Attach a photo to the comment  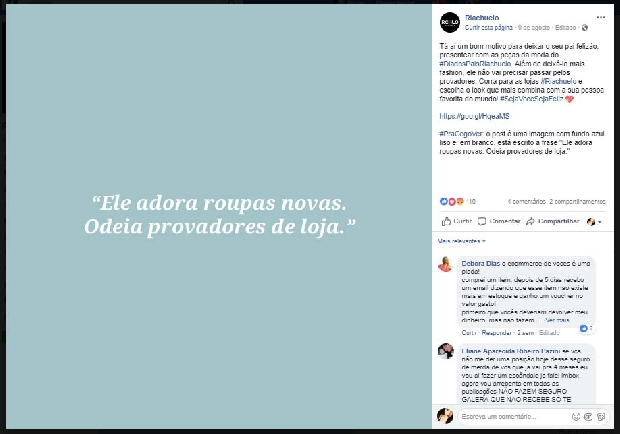[x=588, y=416]
